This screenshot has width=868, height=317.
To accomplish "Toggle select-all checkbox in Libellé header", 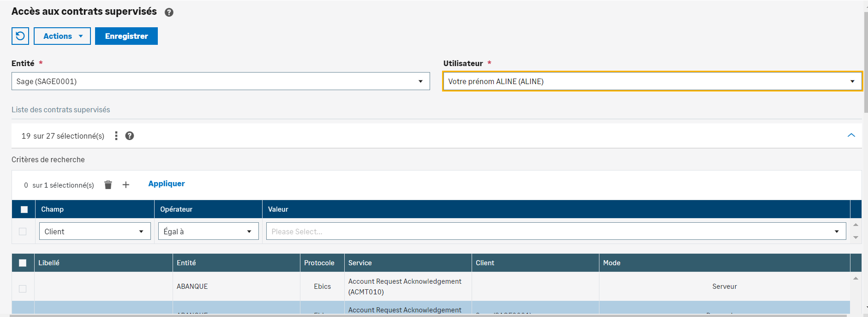I will click(23, 263).
